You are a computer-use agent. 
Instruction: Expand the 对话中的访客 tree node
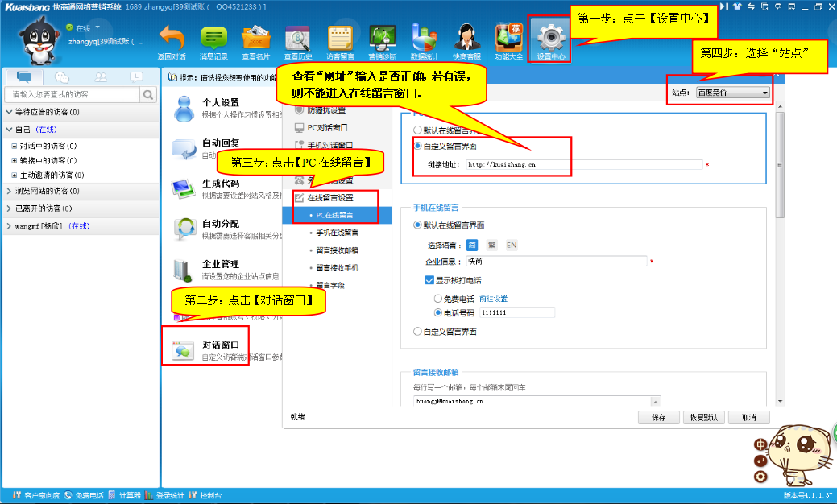[x=14, y=147]
